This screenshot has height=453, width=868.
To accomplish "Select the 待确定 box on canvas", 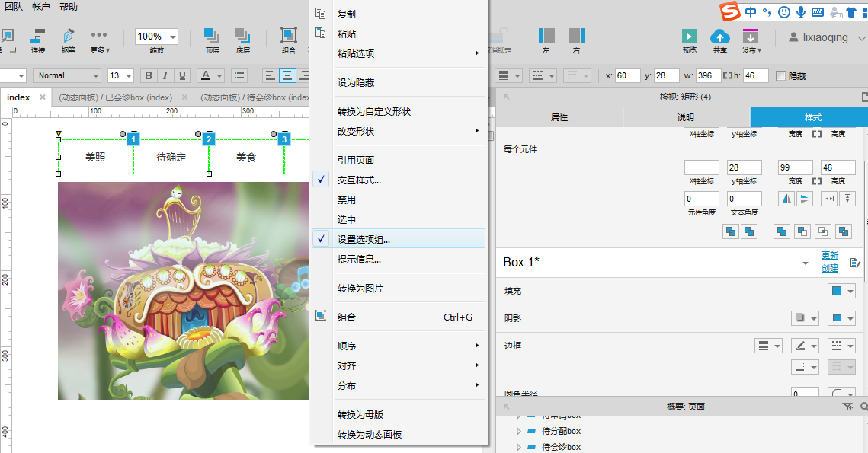I will point(171,157).
